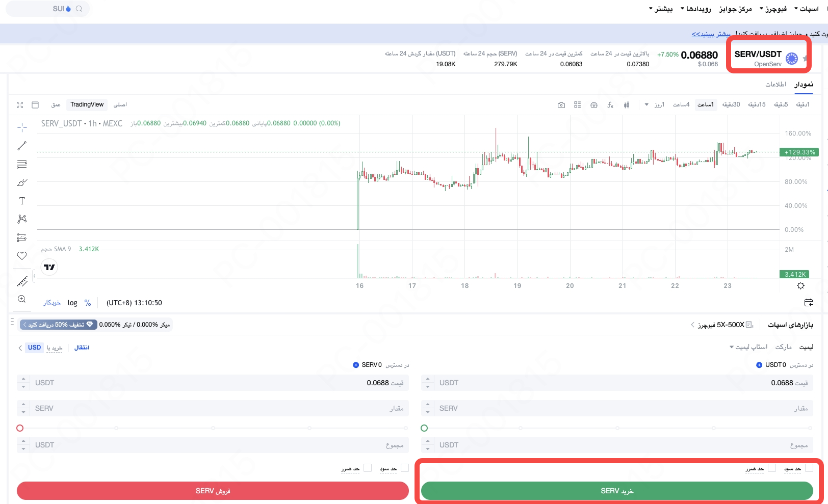Open the Rewards Center (مرکز جوایز) link

[735, 9]
